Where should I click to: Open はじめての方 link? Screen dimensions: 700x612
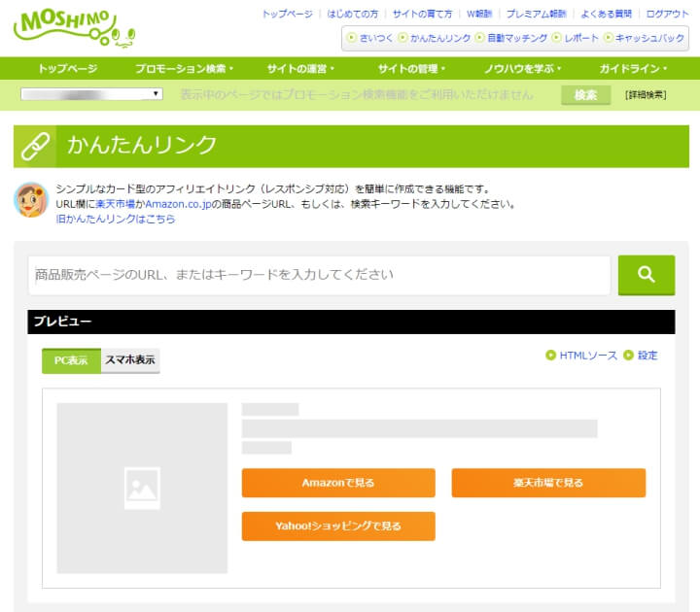point(352,14)
